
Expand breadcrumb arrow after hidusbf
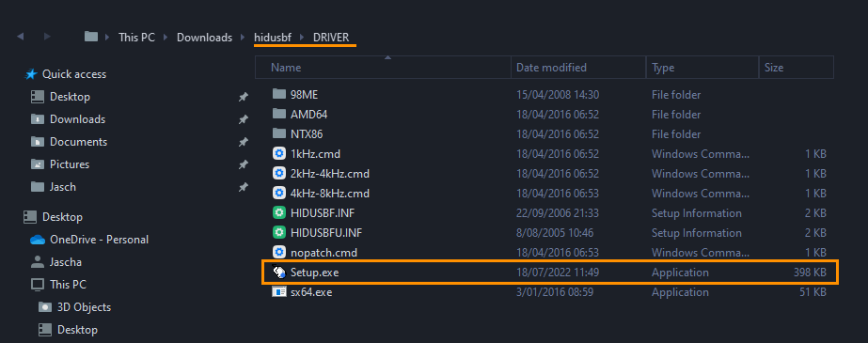click(x=302, y=37)
